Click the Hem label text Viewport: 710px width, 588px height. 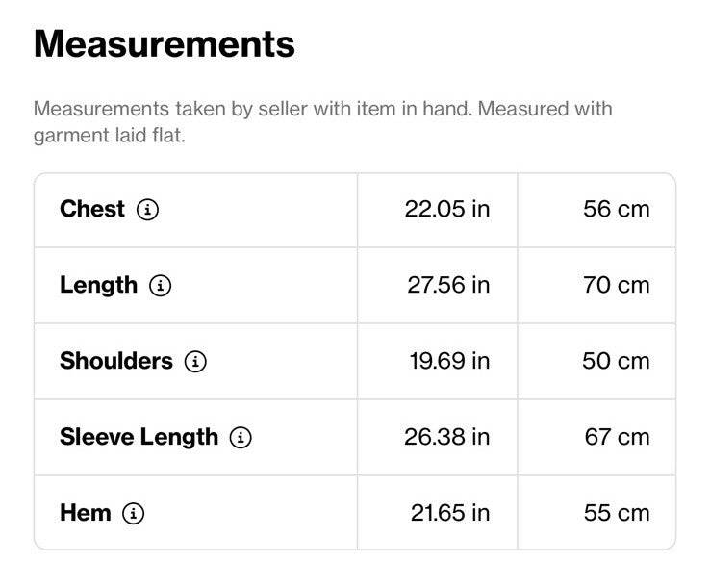86,513
